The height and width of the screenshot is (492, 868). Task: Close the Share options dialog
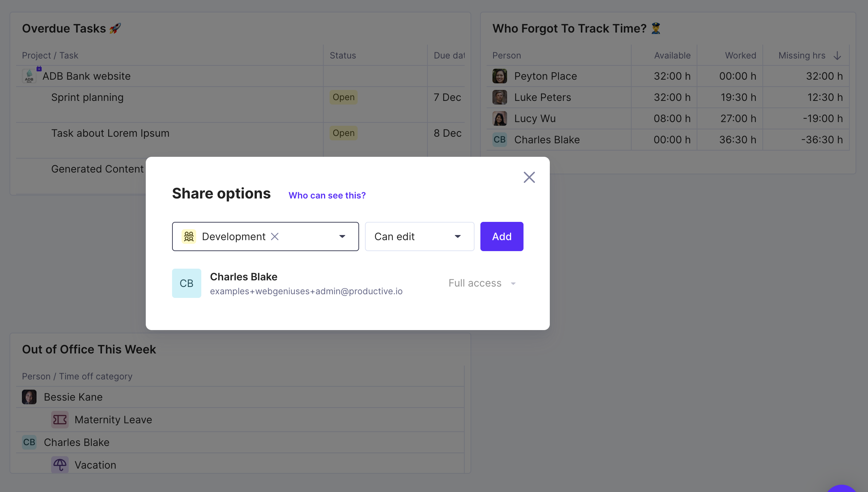[x=529, y=177]
